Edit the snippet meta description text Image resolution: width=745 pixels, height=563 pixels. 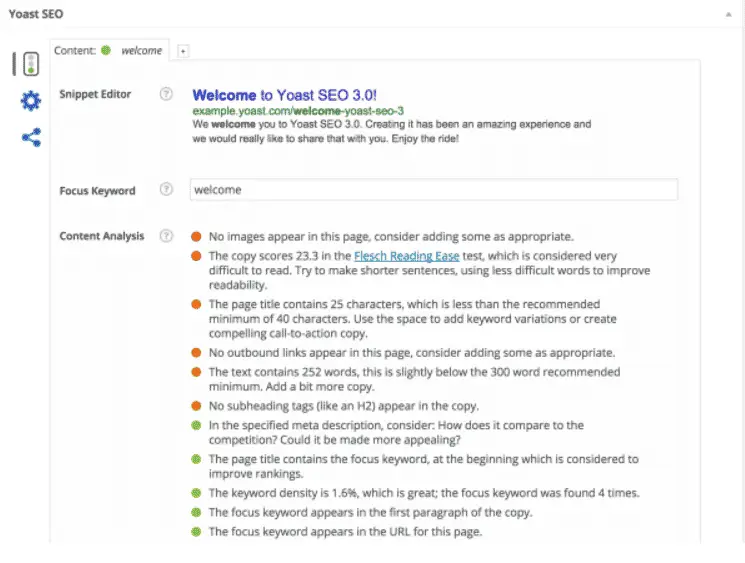point(392,131)
